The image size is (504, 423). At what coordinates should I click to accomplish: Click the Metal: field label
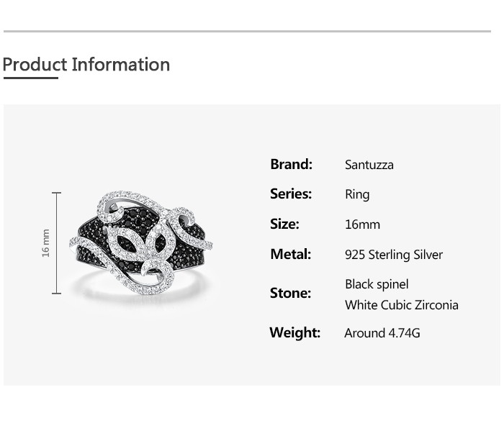coord(290,254)
